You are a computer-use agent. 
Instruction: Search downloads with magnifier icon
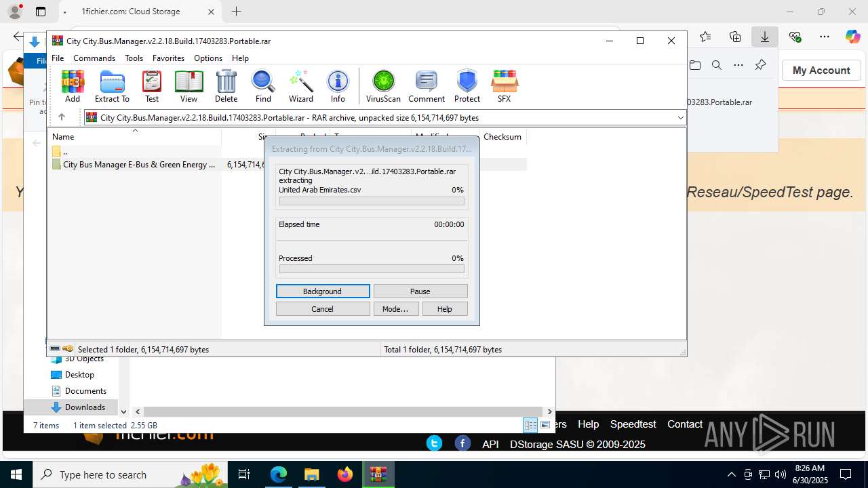click(x=717, y=65)
